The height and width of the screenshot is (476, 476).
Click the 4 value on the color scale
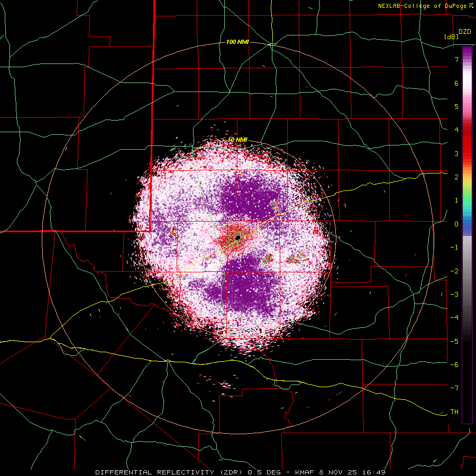[x=456, y=130]
